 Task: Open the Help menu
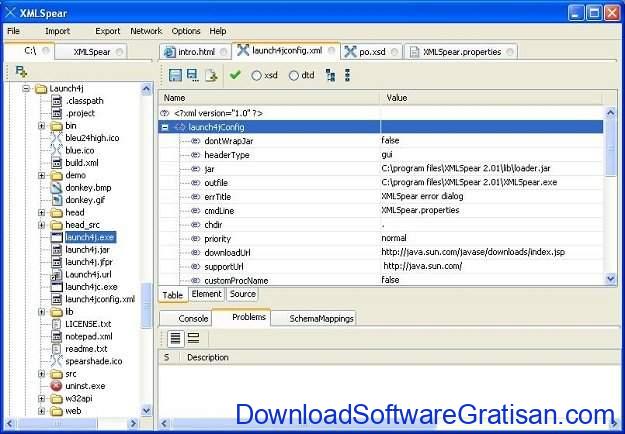[x=218, y=31]
